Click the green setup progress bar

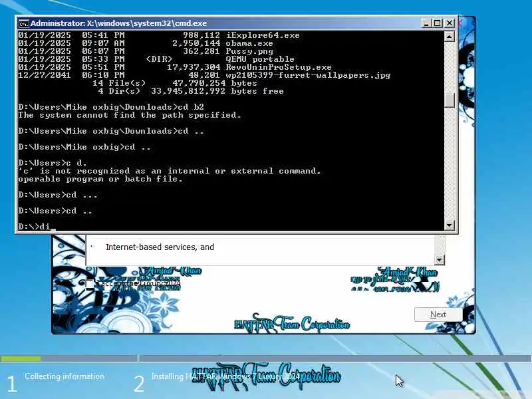pos(21,358)
